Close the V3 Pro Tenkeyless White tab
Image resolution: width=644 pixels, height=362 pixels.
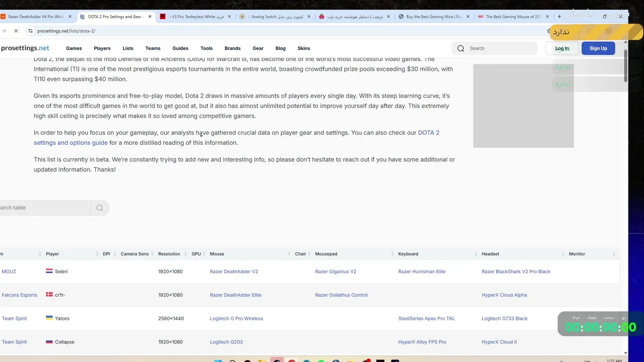click(229, 17)
